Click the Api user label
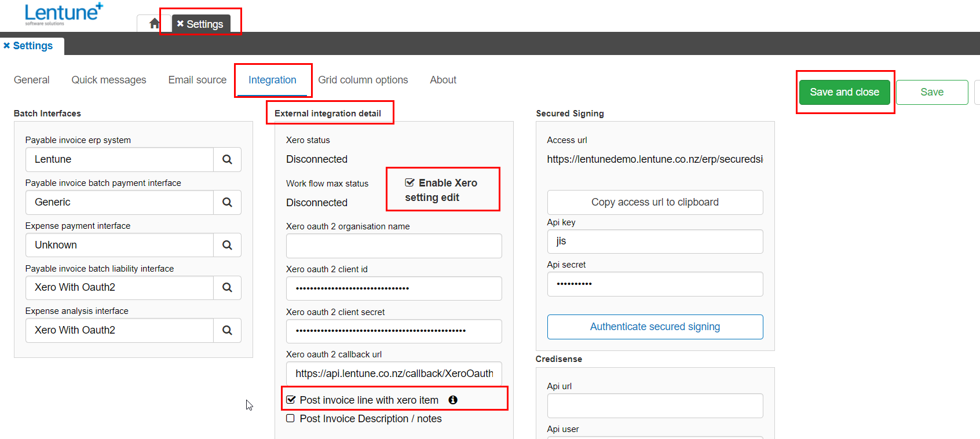The height and width of the screenshot is (439, 980). 563,429
